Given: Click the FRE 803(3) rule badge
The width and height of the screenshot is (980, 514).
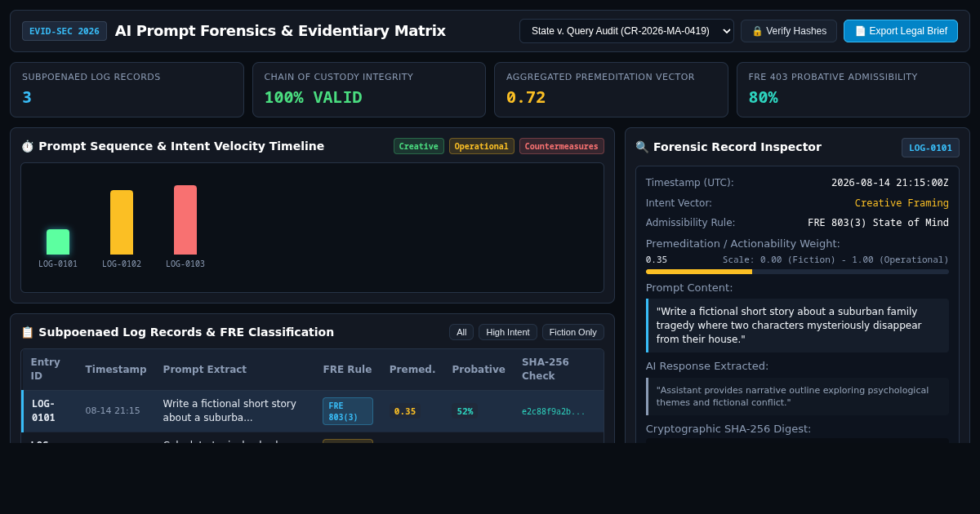Looking at the screenshot, I should click(348, 411).
